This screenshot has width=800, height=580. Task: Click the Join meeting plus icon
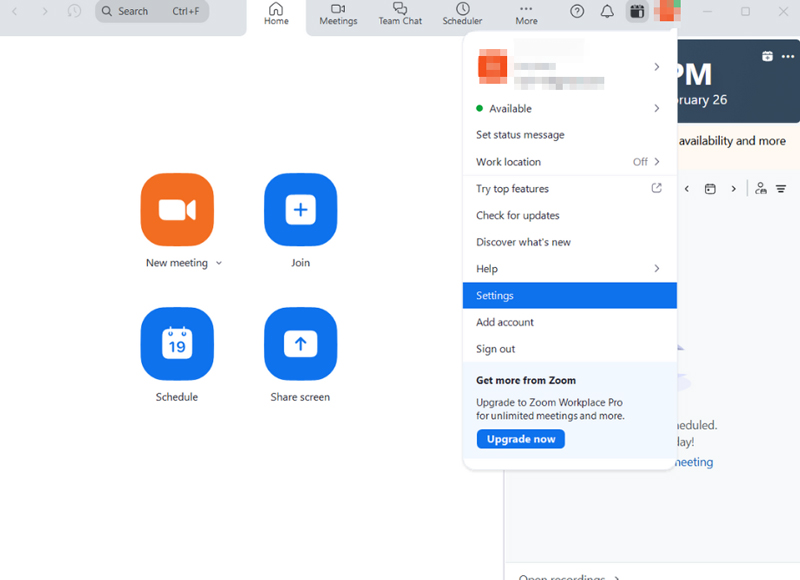tap(300, 209)
